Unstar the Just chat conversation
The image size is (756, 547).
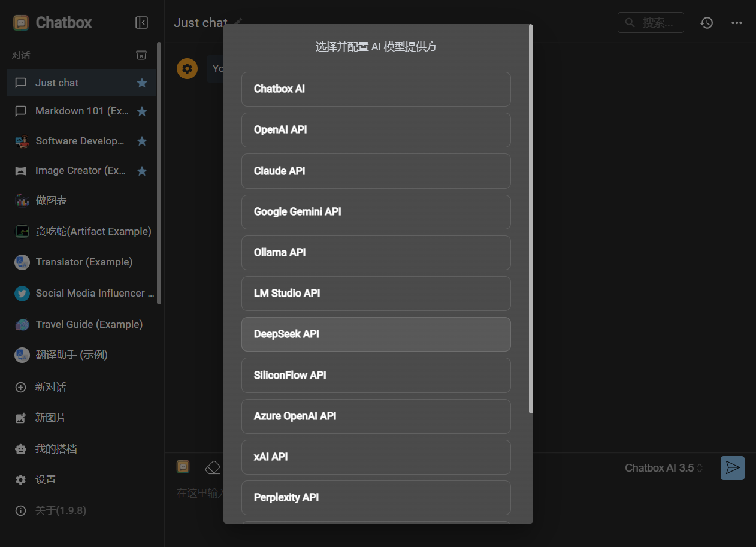point(142,83)
